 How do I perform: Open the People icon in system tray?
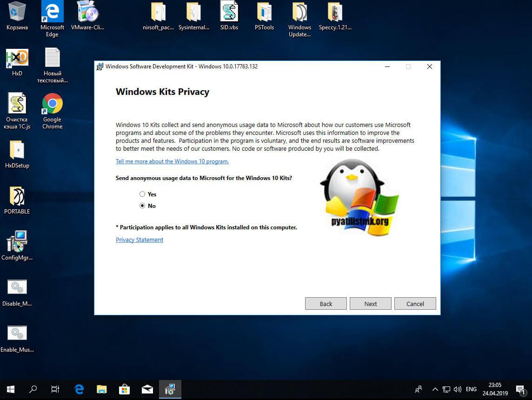pyautogui.click(x=419, y=389)
